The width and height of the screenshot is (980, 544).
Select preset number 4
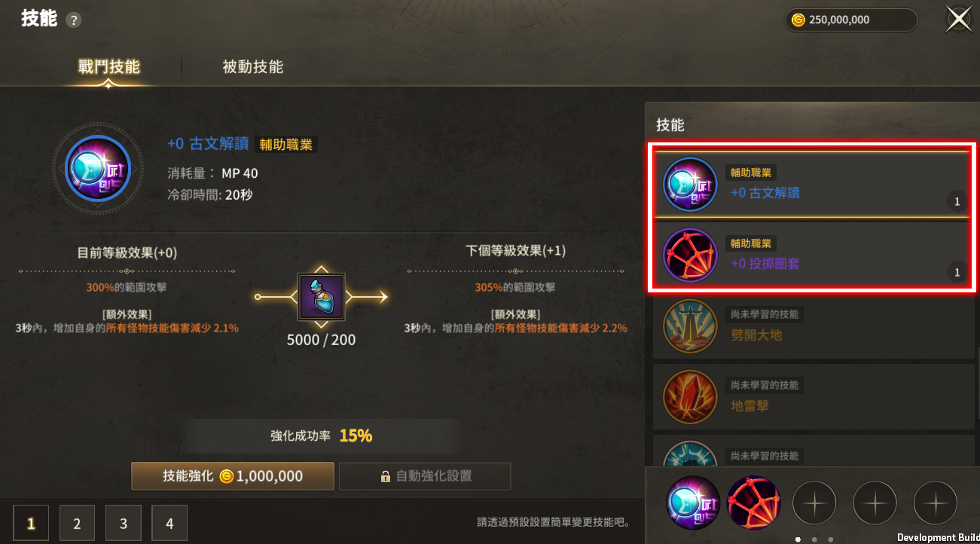pyautogui.click(x=169, y=524)
